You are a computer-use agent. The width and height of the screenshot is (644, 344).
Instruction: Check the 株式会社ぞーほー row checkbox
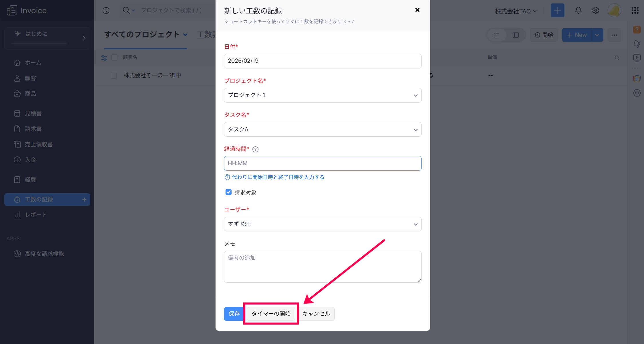[x=114, y=76]
